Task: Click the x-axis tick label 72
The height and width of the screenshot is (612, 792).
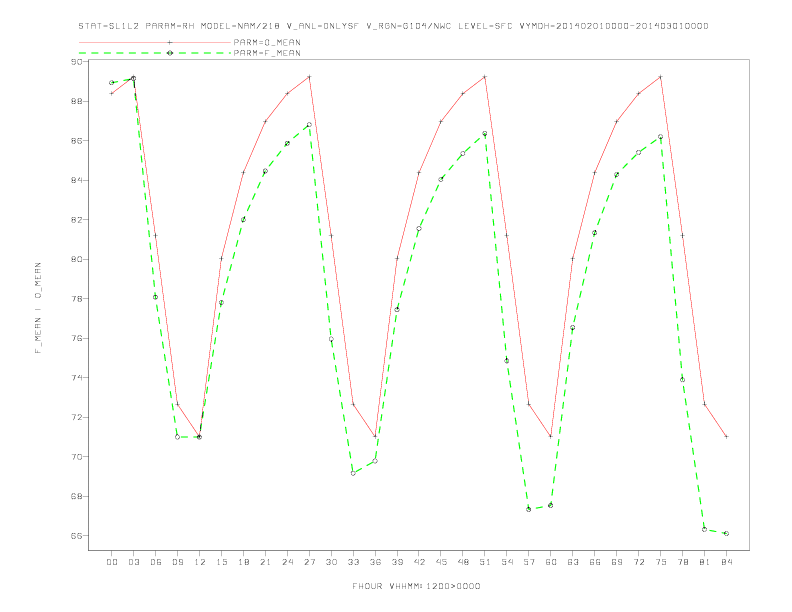Action: pyautogui.click(x=638, y=562)
